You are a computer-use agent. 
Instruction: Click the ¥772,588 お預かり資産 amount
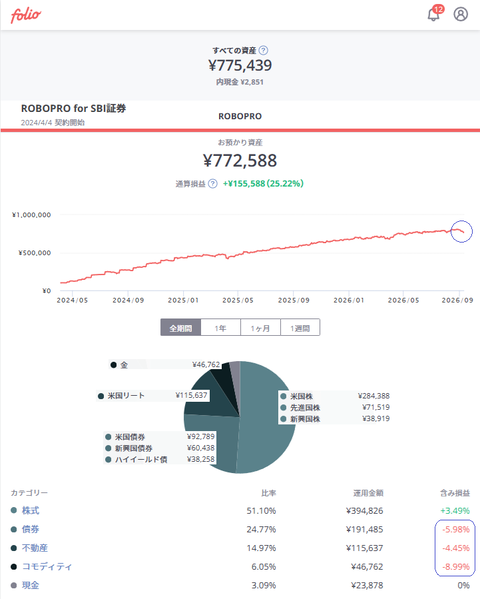coord(240,160)
